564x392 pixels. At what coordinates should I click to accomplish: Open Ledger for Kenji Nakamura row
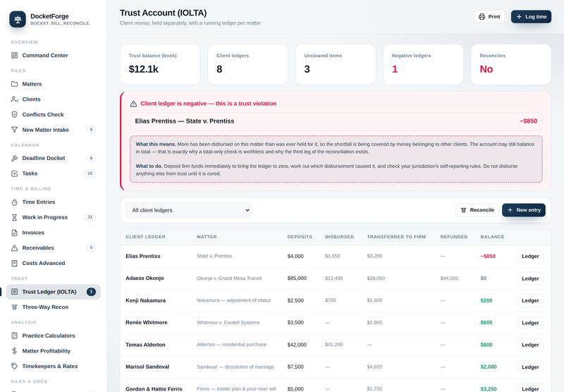coord(530,300)
